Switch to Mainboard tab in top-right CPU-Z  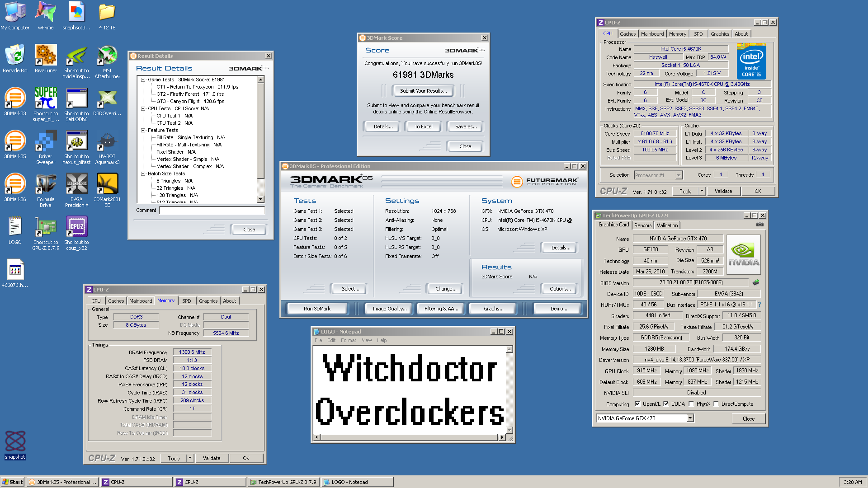652,34
